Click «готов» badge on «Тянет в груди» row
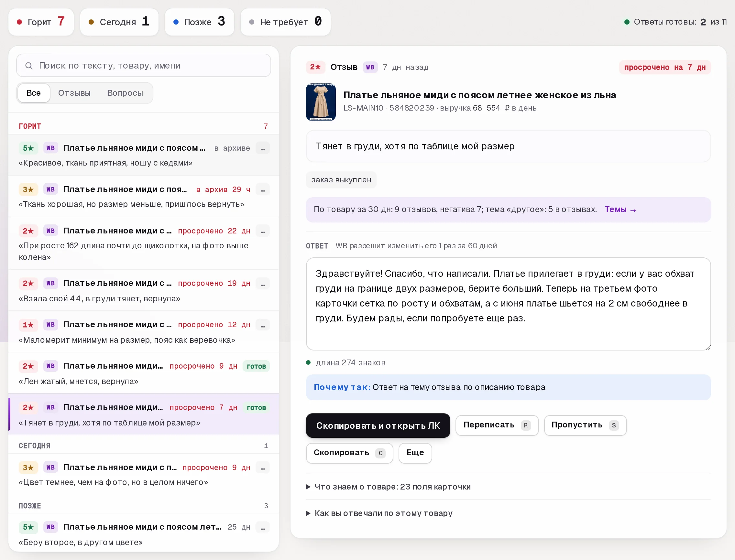Viewport: 735px width, 560px height. pos(256,407)
